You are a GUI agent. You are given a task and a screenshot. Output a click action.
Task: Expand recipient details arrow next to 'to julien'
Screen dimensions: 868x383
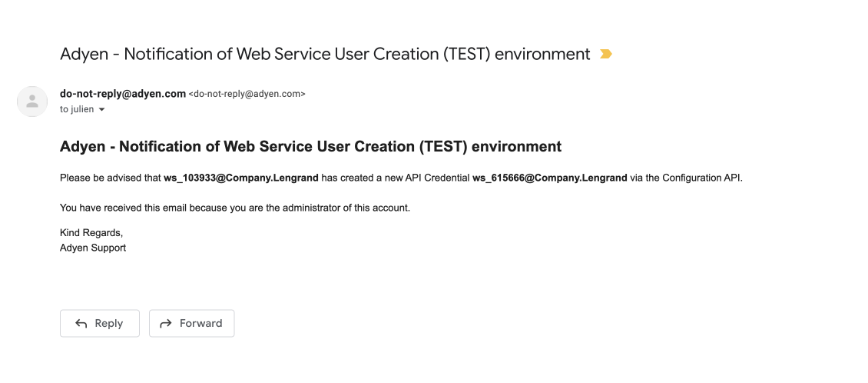tap(101, 110)
